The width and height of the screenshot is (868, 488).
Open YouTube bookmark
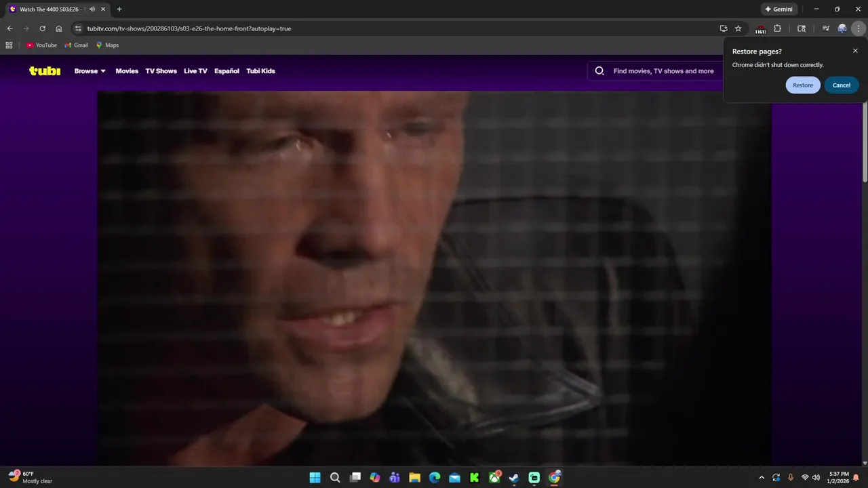click(x=42, y=45)
